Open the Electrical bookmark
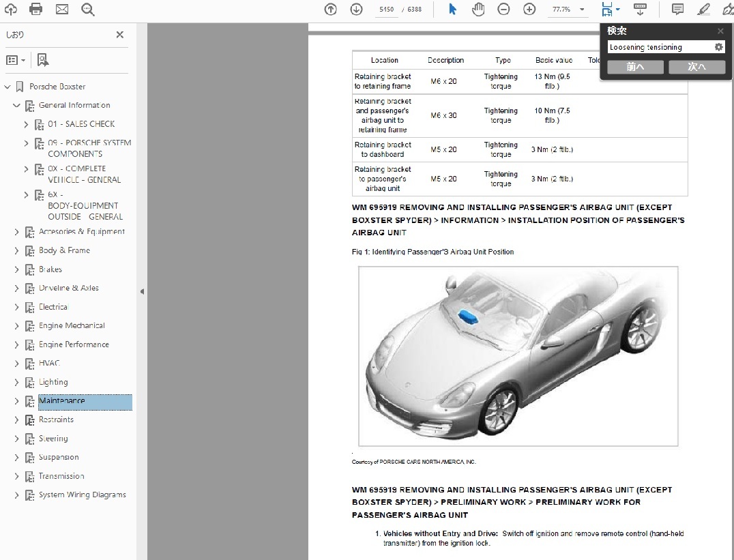The image size is (734, 560). [x=53, y=307]
